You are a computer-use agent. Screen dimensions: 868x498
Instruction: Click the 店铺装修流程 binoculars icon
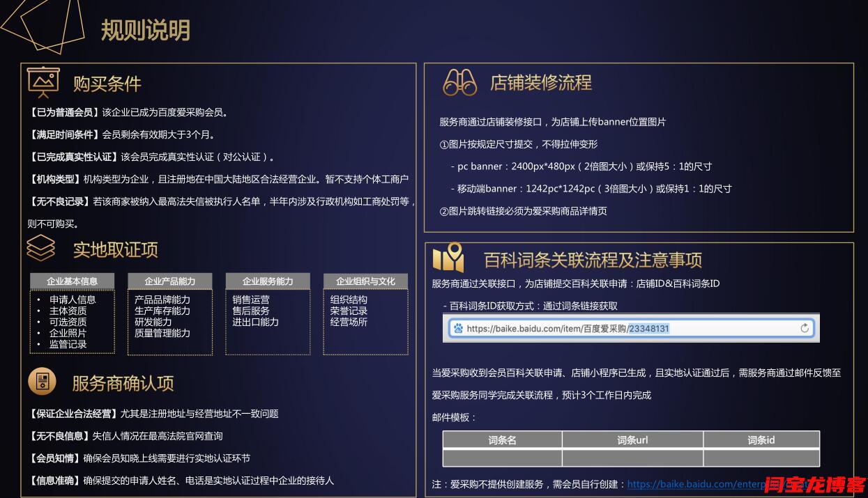tap(459, 81)
